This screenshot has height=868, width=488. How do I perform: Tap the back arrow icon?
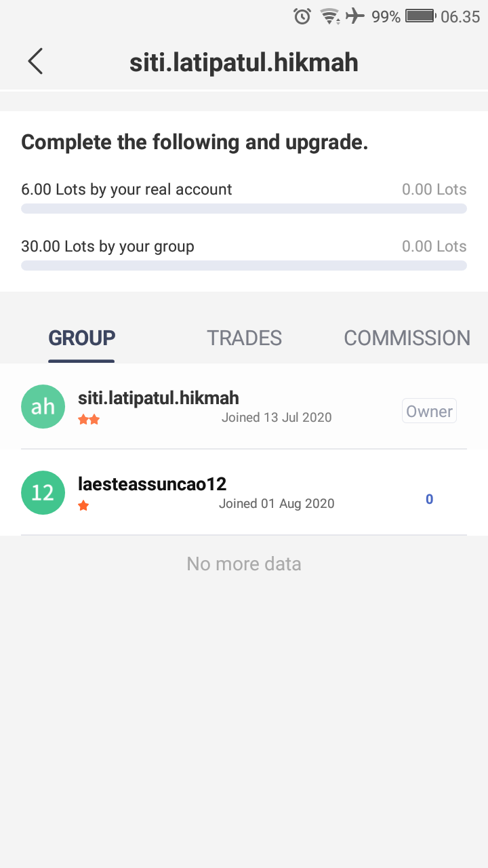click(35, 61)
